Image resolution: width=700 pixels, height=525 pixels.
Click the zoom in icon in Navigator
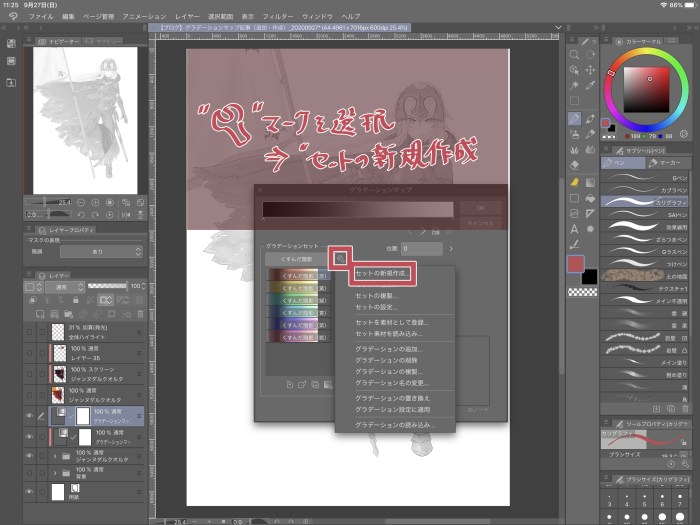(x=95, y=202)
